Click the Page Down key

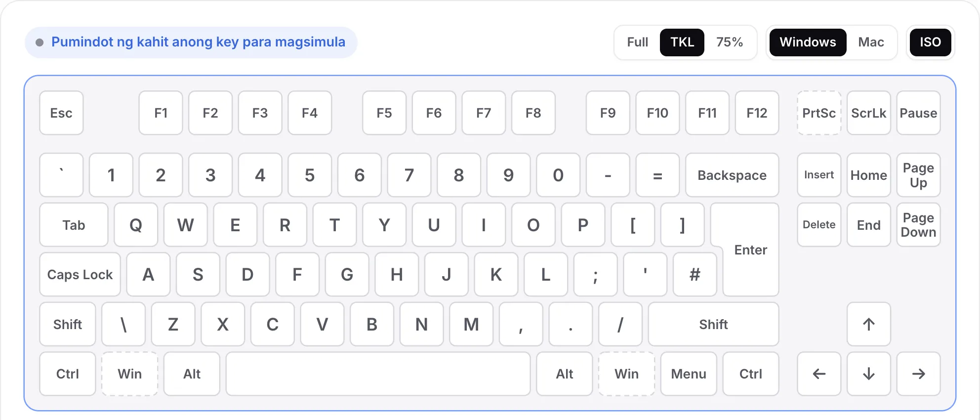(x=918, y=225)
